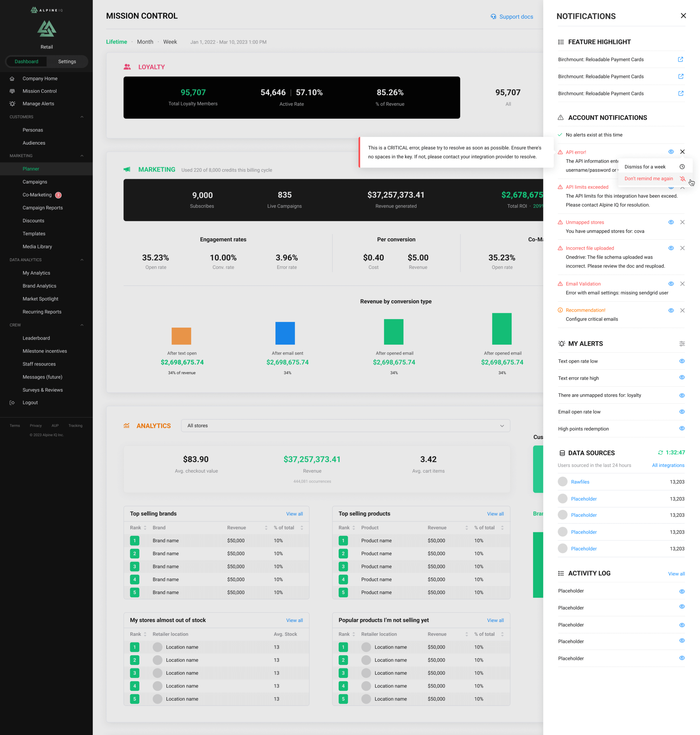Toggle eye for High points redemption alert
Image resolution: width=700 pixels, height=735 pixels.
(682, 429)
